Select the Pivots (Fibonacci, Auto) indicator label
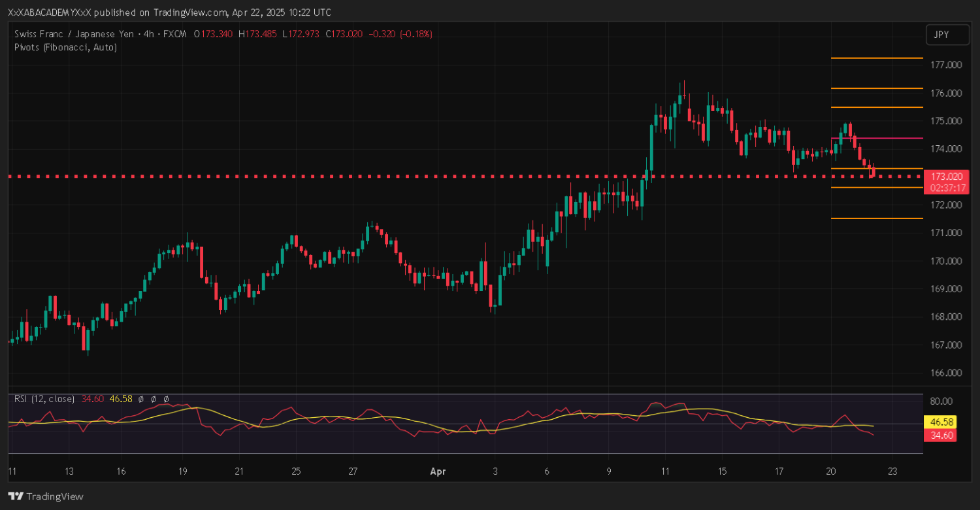 pyautogui.click(x=65, y=47)
